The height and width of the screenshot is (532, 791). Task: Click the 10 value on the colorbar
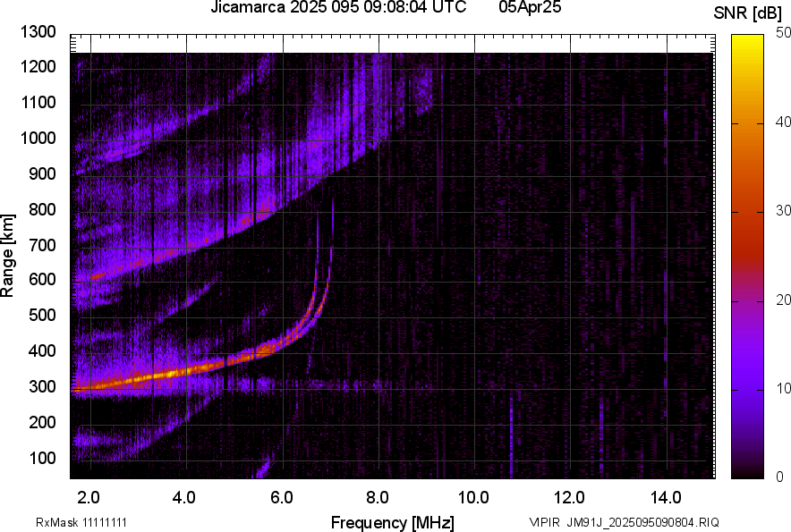[x=783, y=388]
